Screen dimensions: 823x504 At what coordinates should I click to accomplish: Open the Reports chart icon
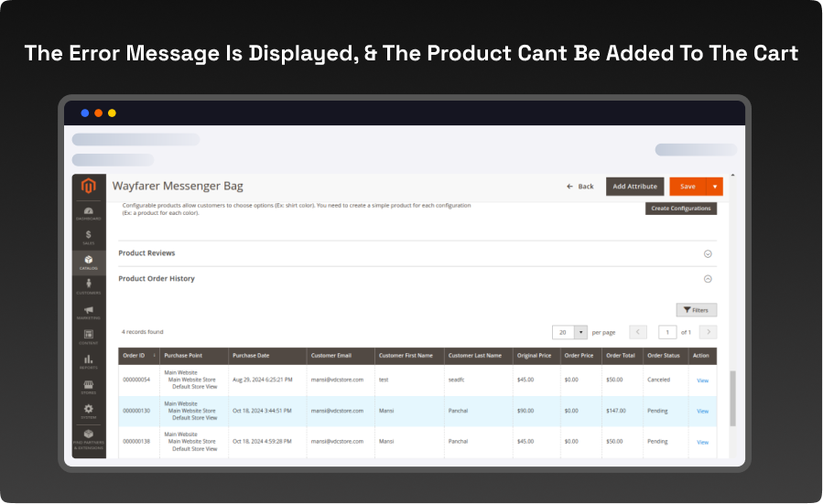click(x=89, y=362)
